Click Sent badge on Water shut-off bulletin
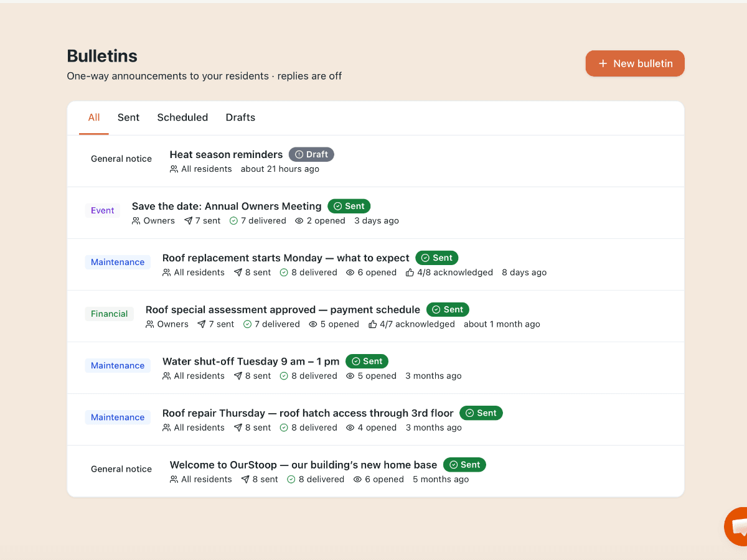Viewport: 747px width, 560px height. (367, 361)
